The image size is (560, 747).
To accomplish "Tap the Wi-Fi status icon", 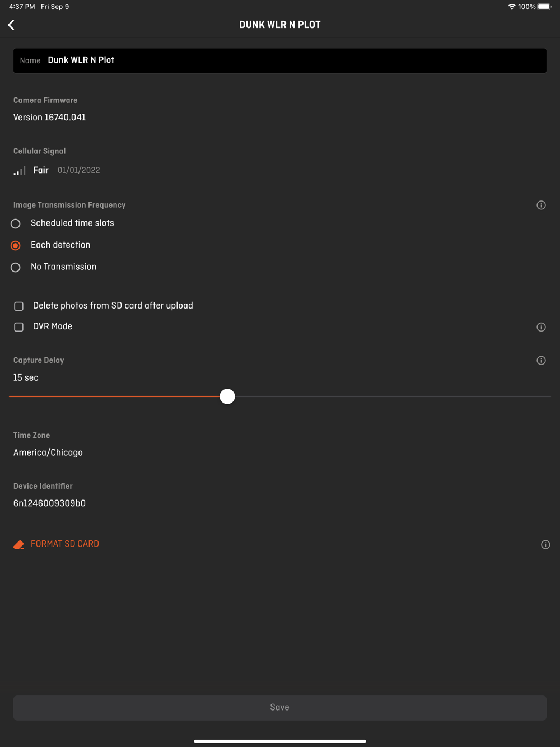I will point(512,7).
